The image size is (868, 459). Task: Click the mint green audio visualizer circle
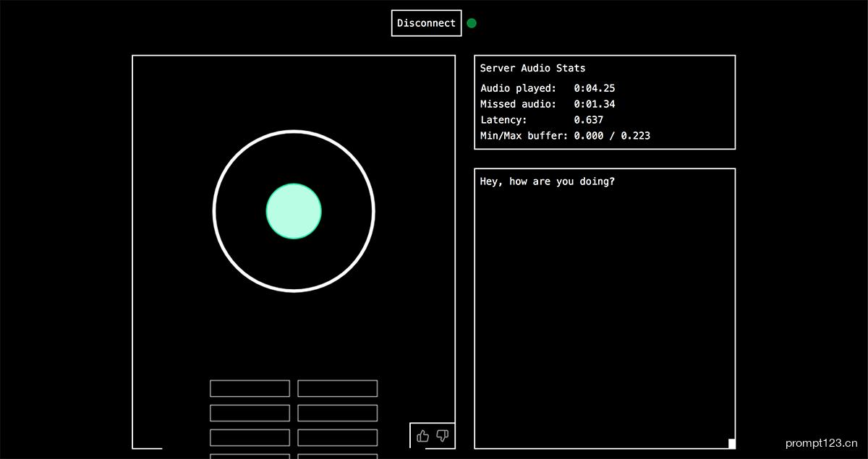tap(294, 211)
